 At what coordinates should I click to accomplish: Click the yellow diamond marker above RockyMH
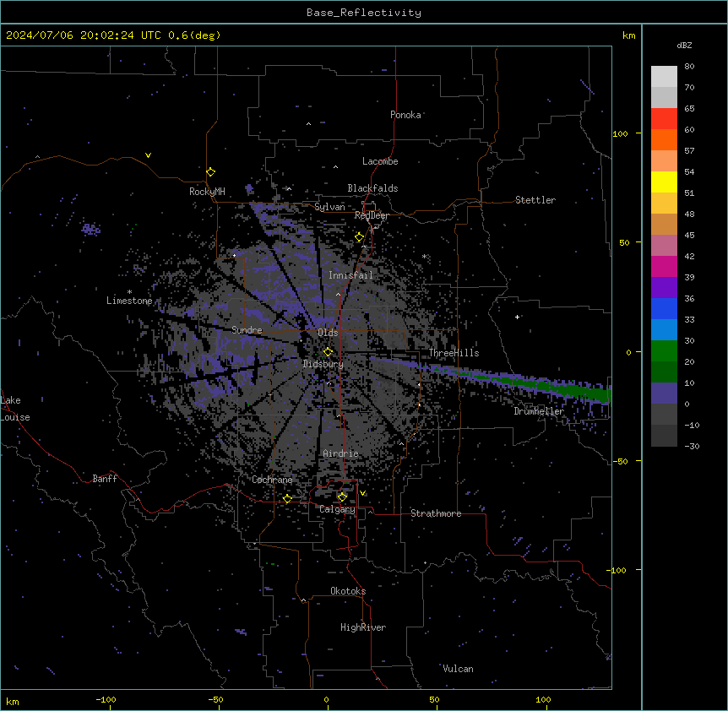(x=211, y=172)
